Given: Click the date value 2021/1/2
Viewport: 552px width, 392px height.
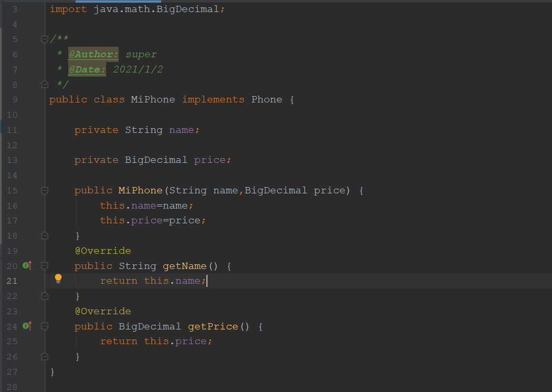Looking at the screenshot, I should [x=138, y=69].
